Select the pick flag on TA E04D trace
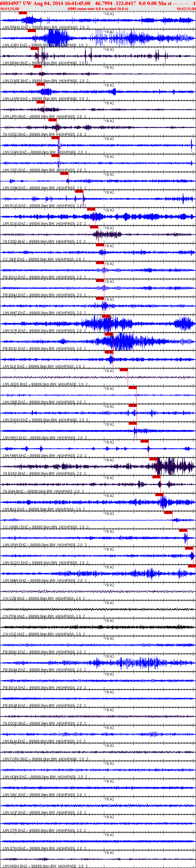Image resolution: width=196 pixels, height=868 pixels. 154,459
